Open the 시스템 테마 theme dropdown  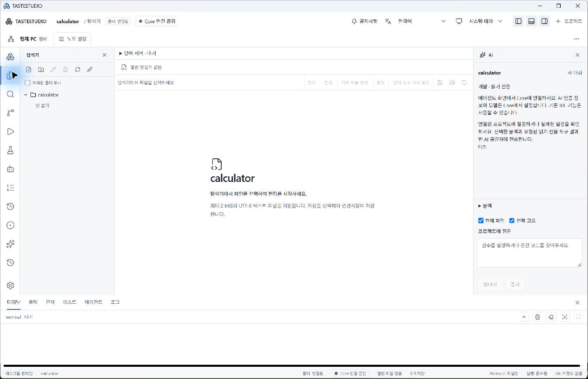[486, 21]
